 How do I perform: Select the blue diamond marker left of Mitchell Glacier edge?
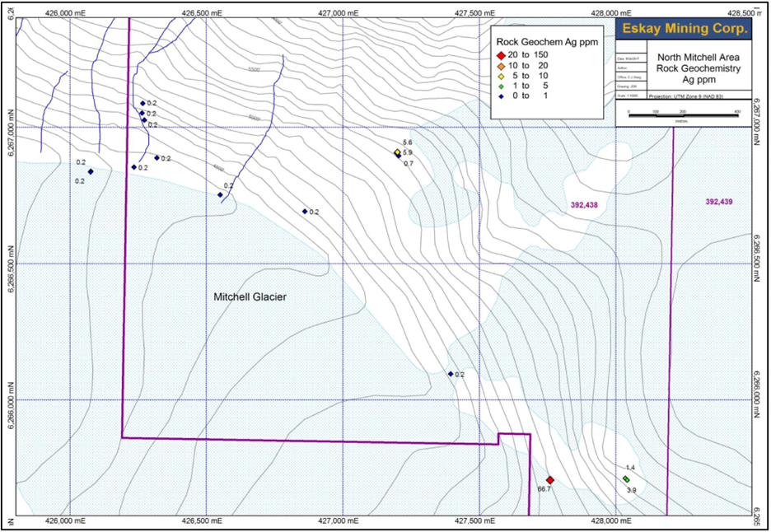pos(91,171)
